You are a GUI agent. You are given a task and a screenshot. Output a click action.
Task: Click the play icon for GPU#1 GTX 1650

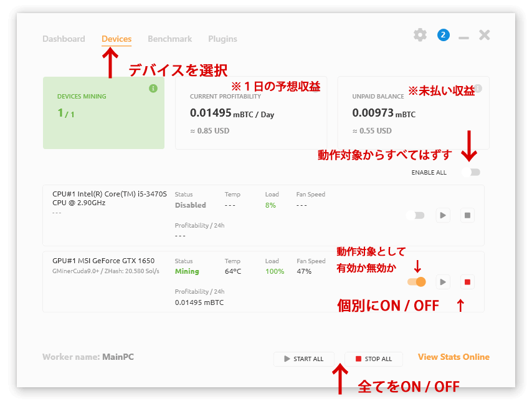click(443, 282)
